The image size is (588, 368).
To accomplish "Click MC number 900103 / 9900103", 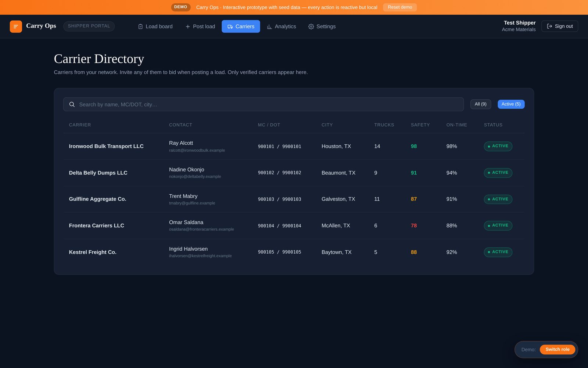I will 280,199.
